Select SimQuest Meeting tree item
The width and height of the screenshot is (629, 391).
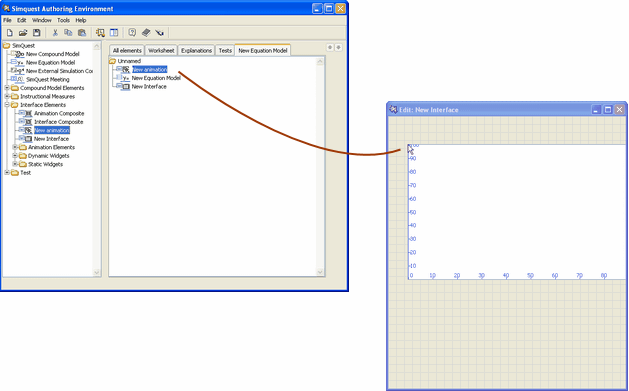point(47,79)
